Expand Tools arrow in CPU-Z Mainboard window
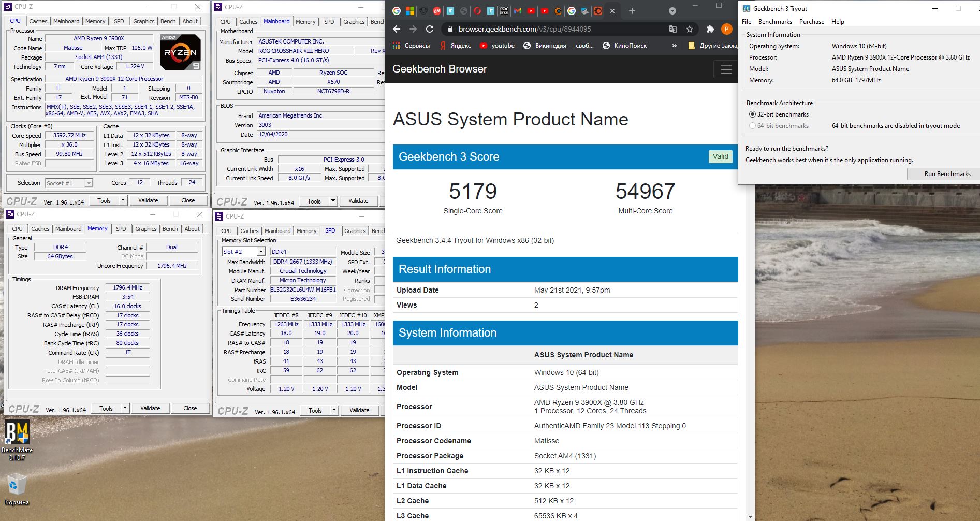 (333, 201)
